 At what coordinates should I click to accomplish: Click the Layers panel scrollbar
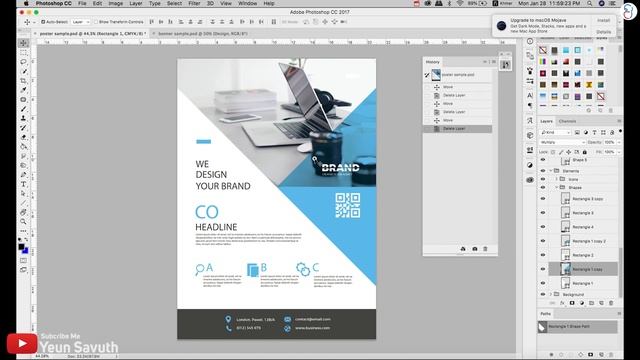(620, 272)
